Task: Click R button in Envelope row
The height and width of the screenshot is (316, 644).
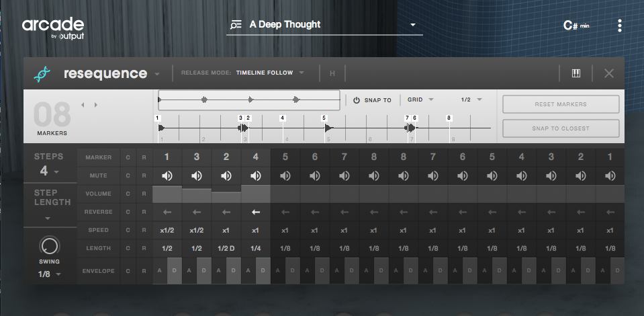Action: (144, 271)
